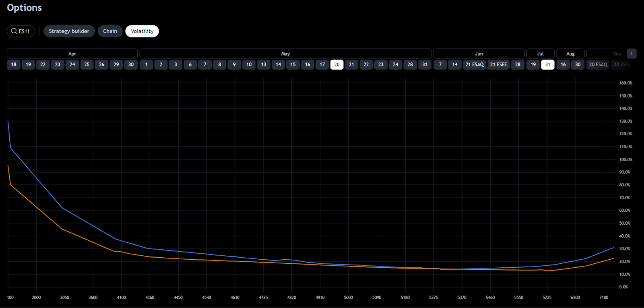This screenshot has height=308, width=644.
Task: Choose the Aug month header
Action: coord(570,54)
